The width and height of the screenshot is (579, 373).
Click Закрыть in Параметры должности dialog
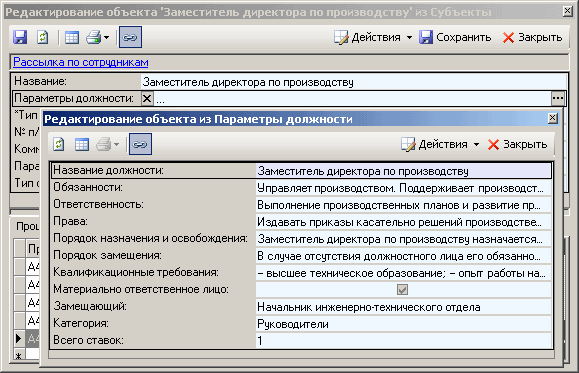click(x=517, y=144)
